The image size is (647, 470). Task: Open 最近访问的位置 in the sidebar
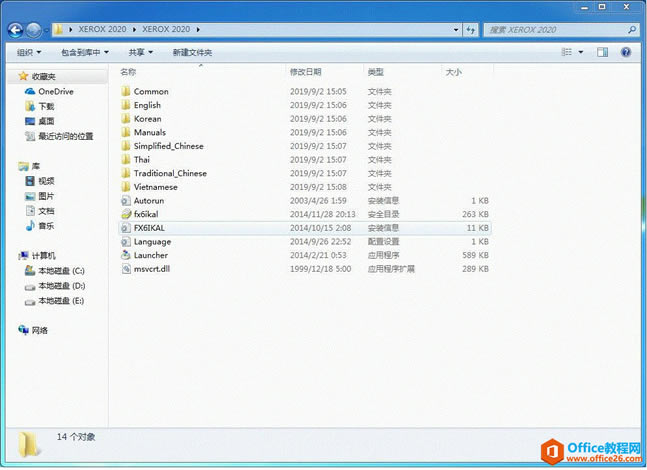coord(66,136)
